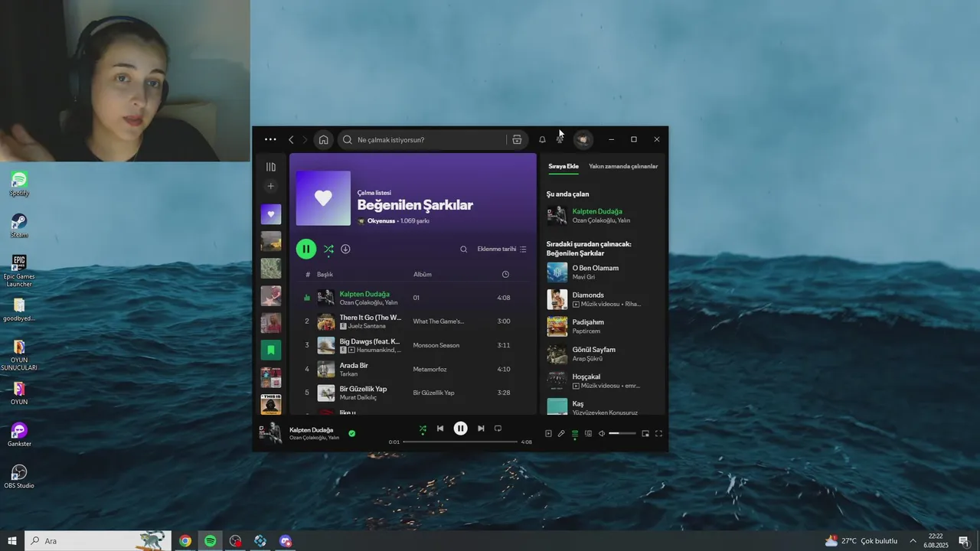980x551 pixels.
Task: Download the Beğenilen Şarkılar playlist
Action: [345, 249]
